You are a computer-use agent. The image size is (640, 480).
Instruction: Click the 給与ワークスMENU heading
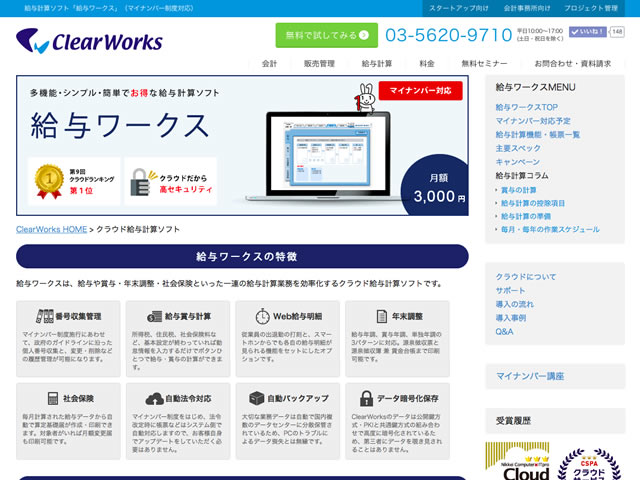[x=535, y=87]
